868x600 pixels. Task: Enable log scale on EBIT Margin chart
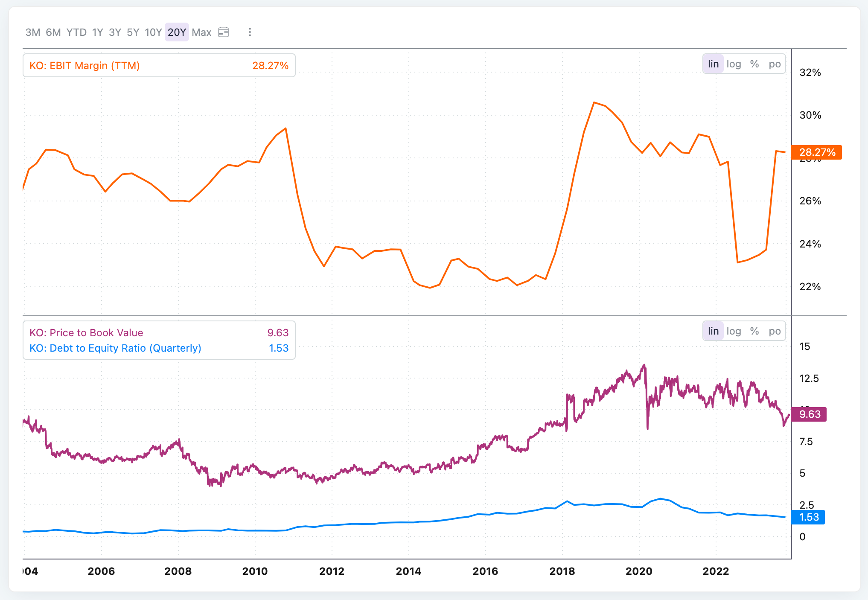click(734, 64)
